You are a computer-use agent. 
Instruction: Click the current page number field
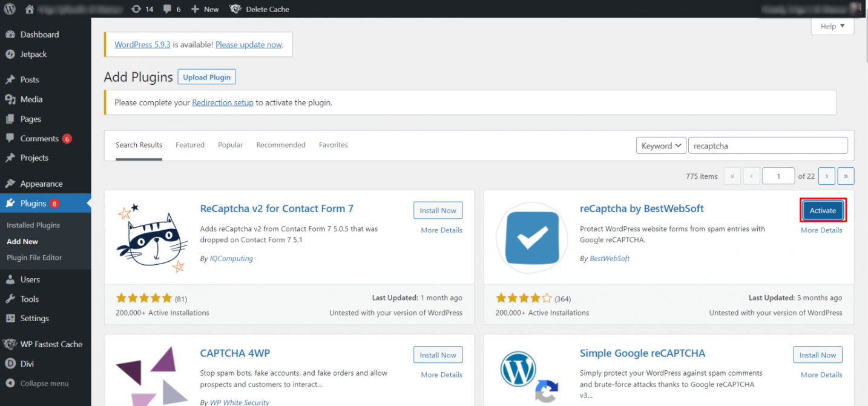pyautogui.click(x=778, y=176)
